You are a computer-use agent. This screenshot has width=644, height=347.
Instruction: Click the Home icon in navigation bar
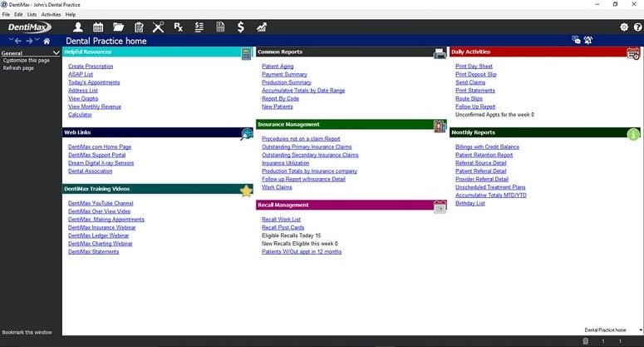47,41
